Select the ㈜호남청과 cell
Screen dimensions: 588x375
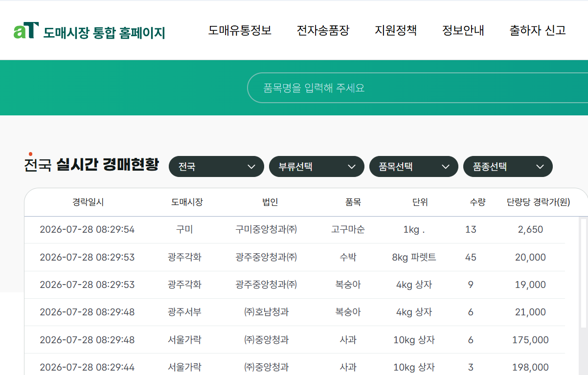click(x=266, y=312)
